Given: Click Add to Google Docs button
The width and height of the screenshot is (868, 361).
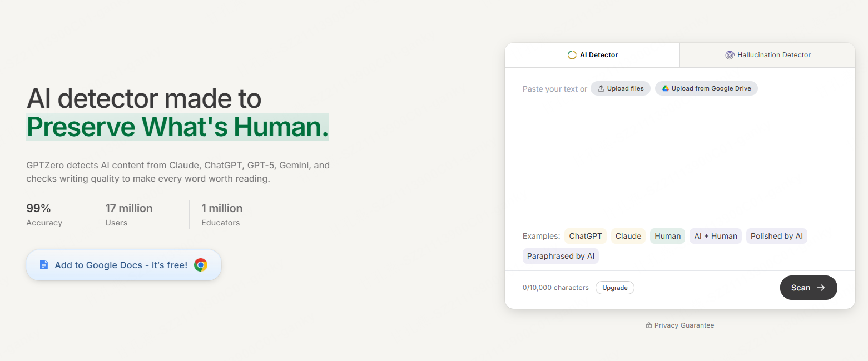Looking at the screenshot, I should pyautogui.click(x=123, y=265).
